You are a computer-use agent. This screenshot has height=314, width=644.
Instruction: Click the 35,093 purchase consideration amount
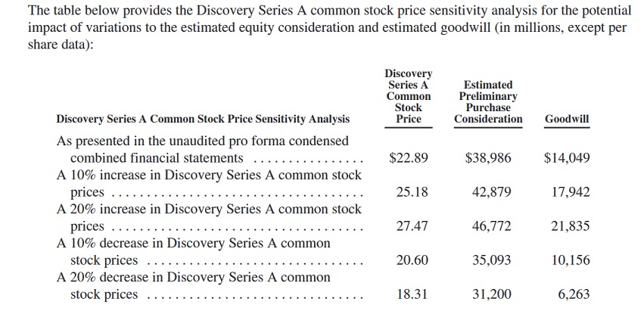point(491,260)
